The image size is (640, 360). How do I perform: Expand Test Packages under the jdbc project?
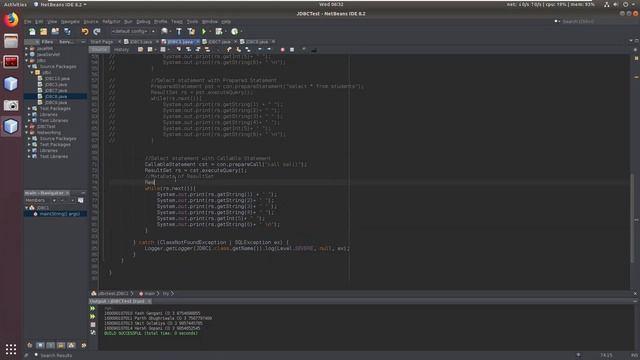click(29, 109)
